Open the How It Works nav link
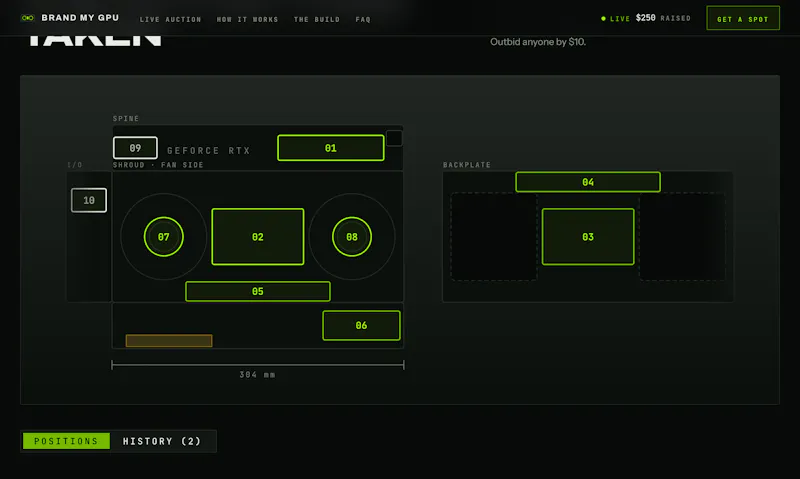 (247, 19)
